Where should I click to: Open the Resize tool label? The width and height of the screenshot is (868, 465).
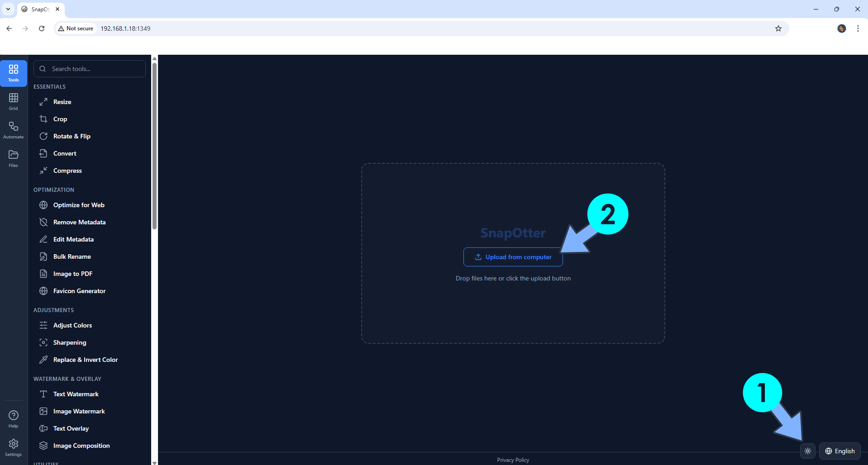tap(62, 102)
